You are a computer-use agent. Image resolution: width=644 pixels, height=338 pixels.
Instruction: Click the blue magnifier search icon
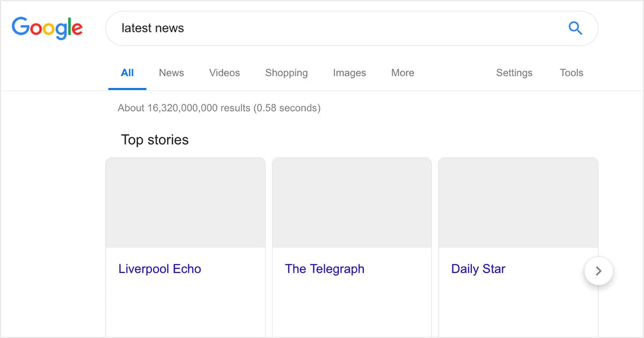(575, 28)
